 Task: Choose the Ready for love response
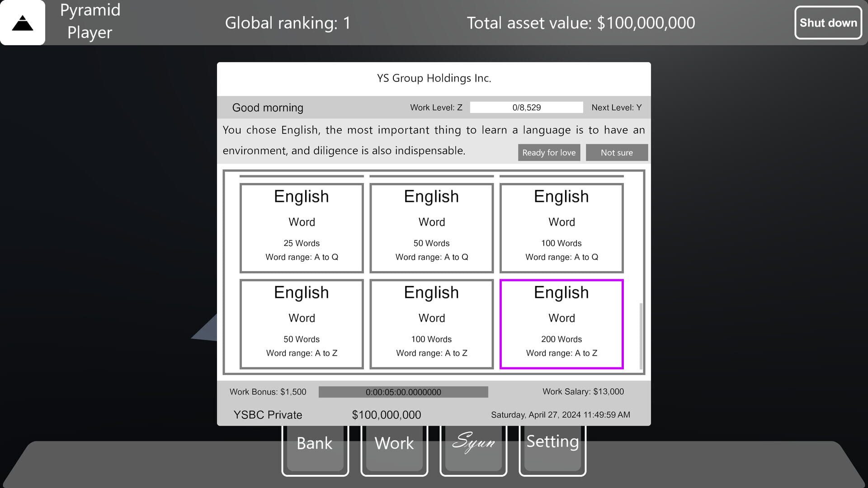(x=549, y=153)
